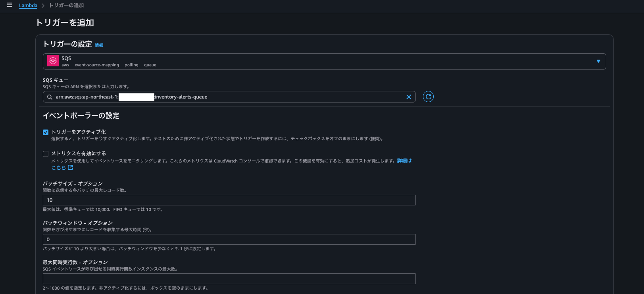Viewport: 644px width, 294px height.
Task: Enable the メトリクスを有効にする checkbox
Action: [46, 154]
